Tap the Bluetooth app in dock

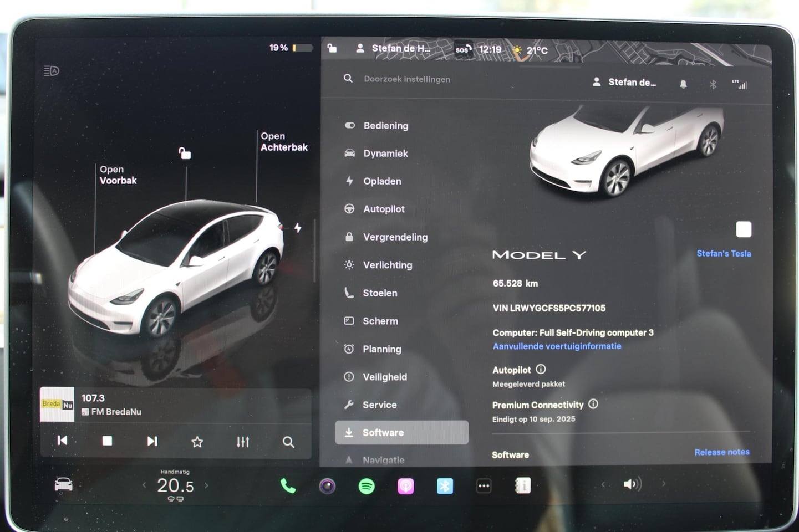click(x=445, y=486)
